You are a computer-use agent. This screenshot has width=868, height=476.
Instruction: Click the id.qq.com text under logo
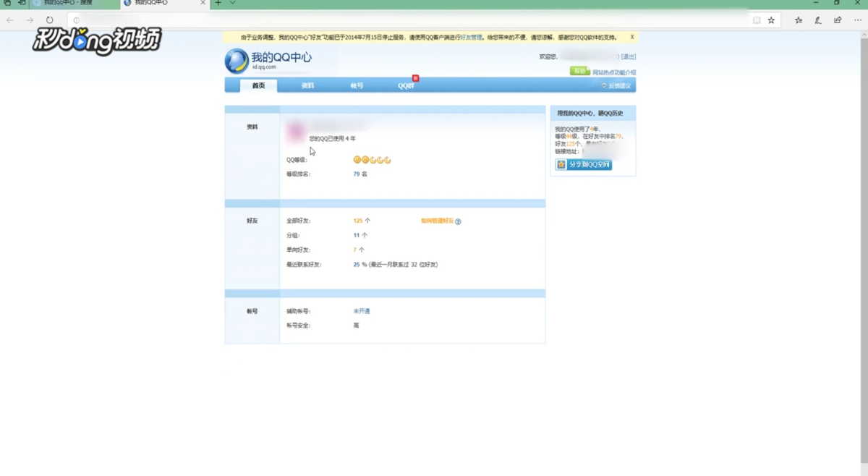[264, 67]
